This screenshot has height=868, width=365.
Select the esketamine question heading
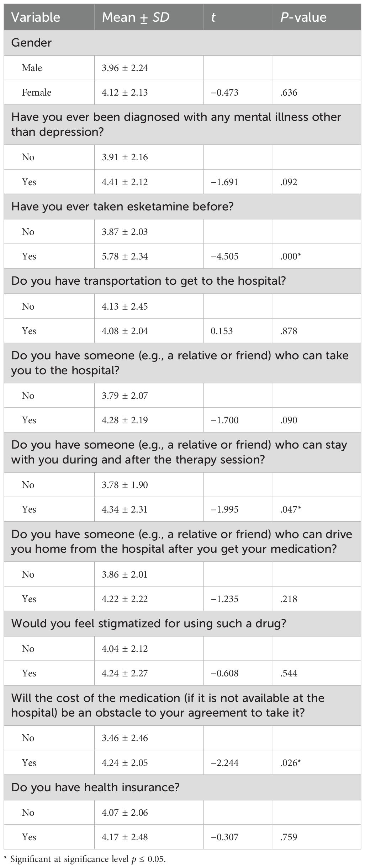point(122,207)
